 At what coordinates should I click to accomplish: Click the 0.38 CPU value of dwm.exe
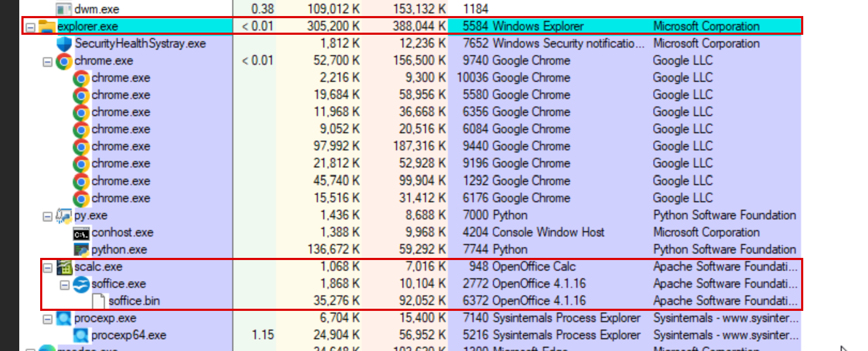[263, 9]
